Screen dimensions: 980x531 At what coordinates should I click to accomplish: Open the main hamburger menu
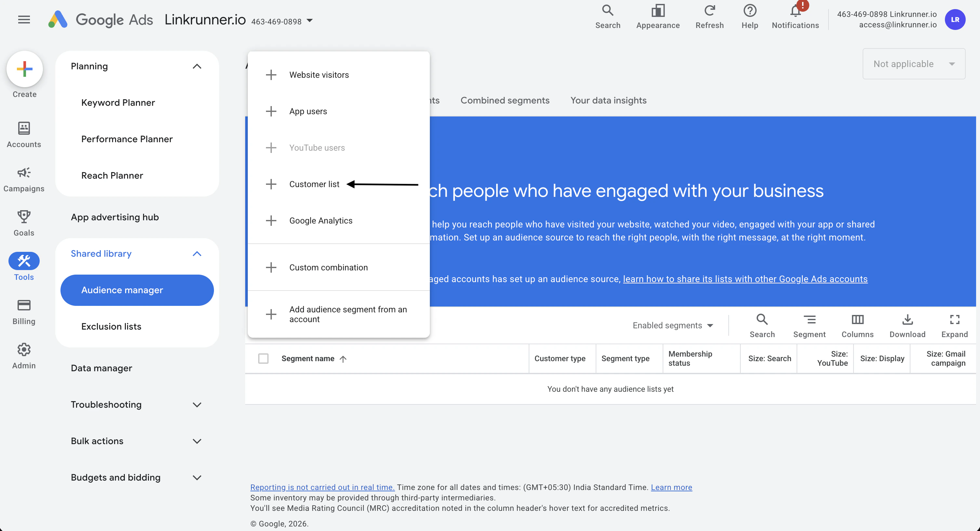[x=24, y=20]
